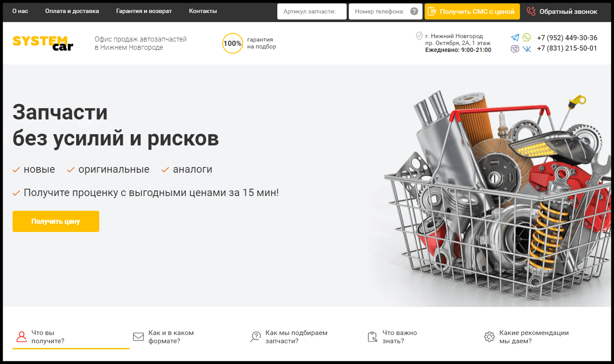Select the 'Что вы получите?' tab
This screenshot has width=614, height=364.
[x=71, y=337]
